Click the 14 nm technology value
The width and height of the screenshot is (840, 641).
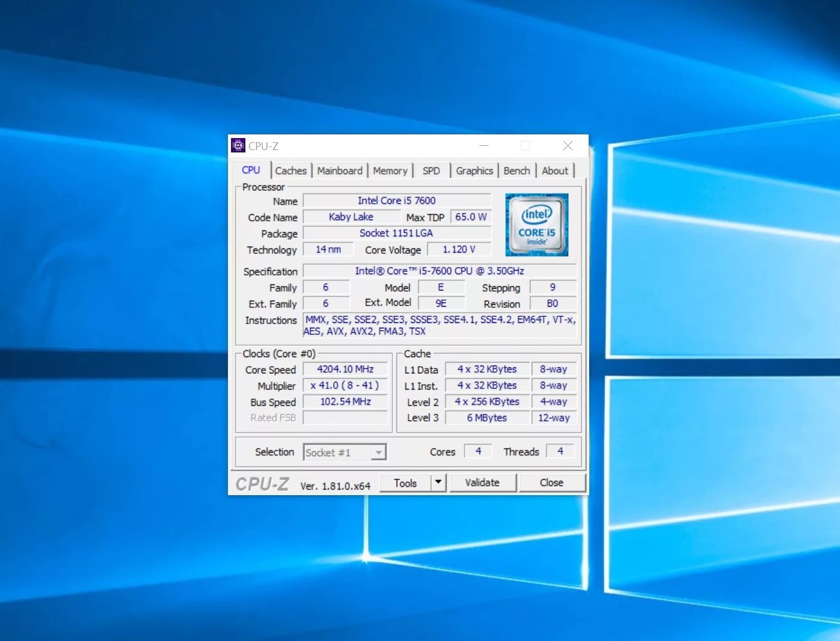tap(328, 249)
